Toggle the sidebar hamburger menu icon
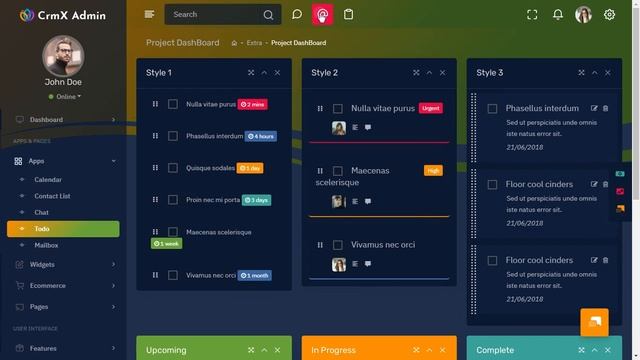 (149, 14)
